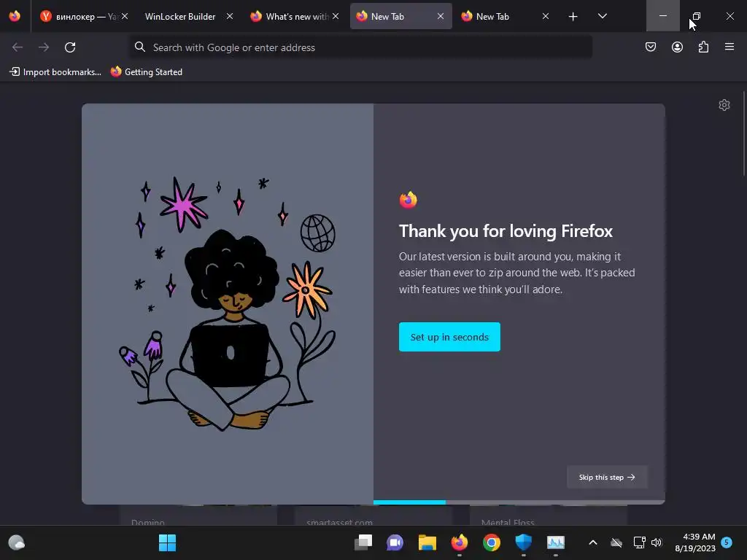Open Chat app on taskbar

(395, 542)
